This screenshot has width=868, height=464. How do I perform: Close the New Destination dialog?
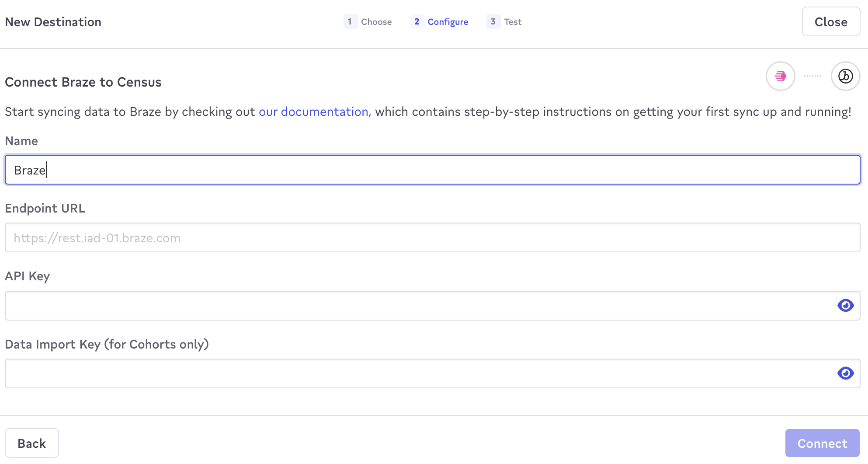tap(830, 22)
